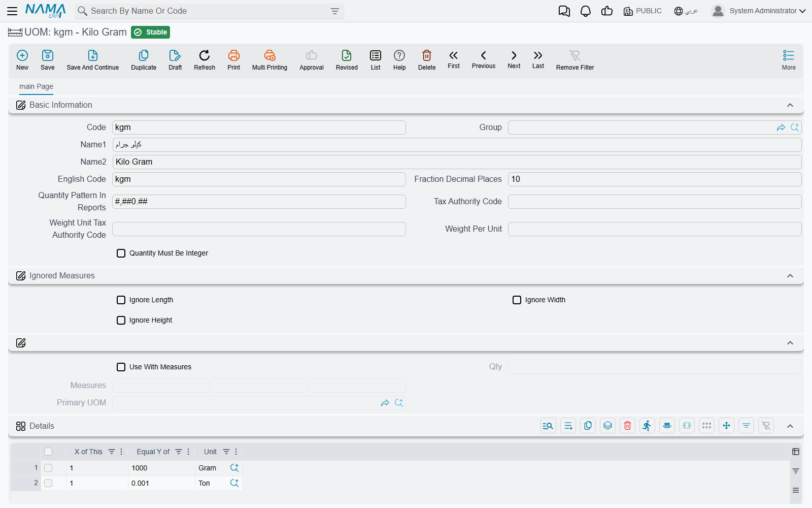
Task: Toggle Quantity Must Be Integer checkbox
Action: pyautogui.click(x=121, y=253)
